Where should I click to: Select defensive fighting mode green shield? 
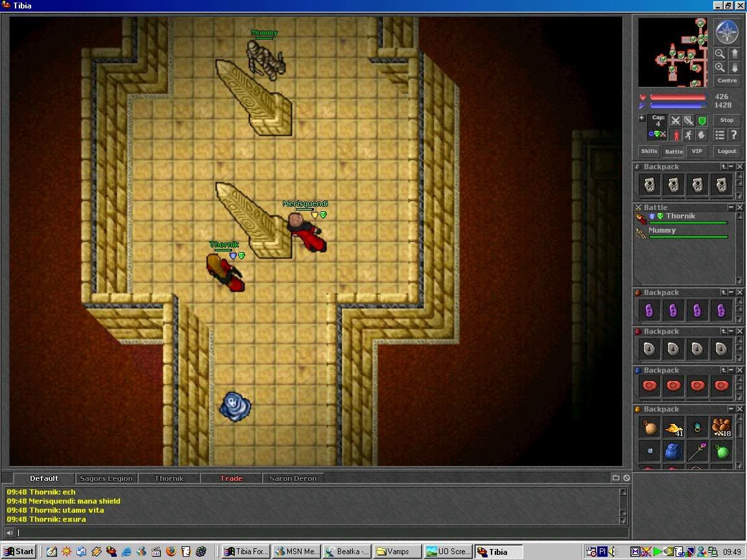702,121
